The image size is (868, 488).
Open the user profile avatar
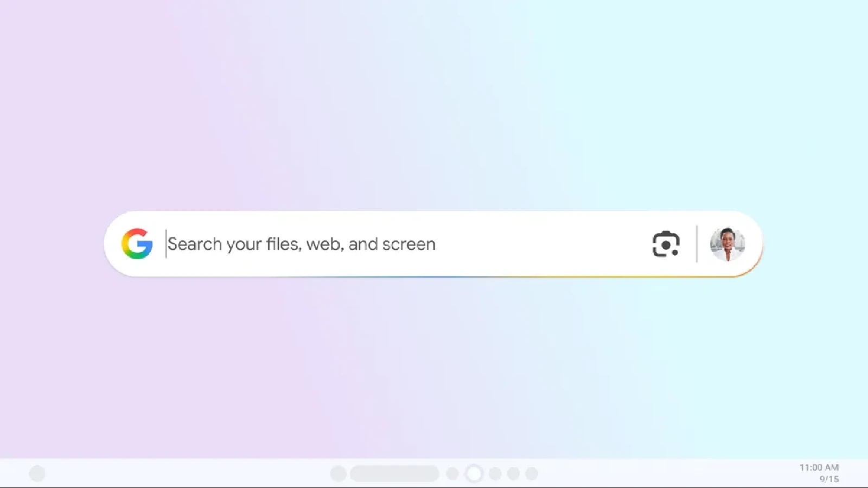tap(727, 245)
